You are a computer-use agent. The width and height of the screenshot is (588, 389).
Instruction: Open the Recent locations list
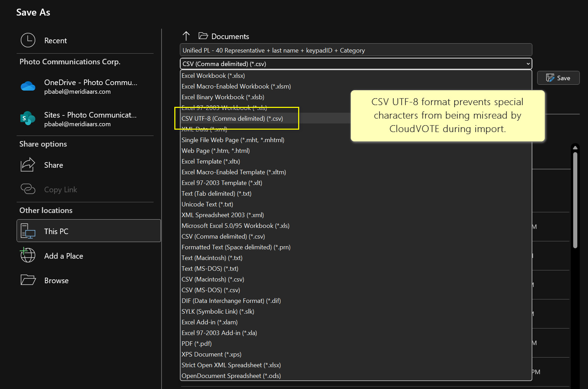pyautogui.click(x=88, y=40)
